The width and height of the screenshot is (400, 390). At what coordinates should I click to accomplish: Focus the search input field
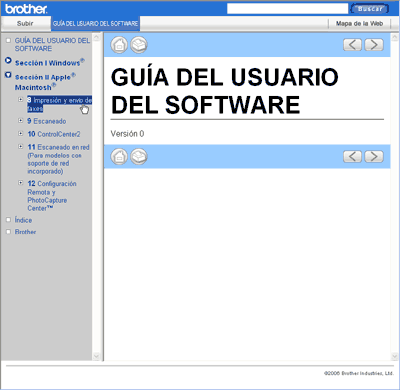(287, 9)
